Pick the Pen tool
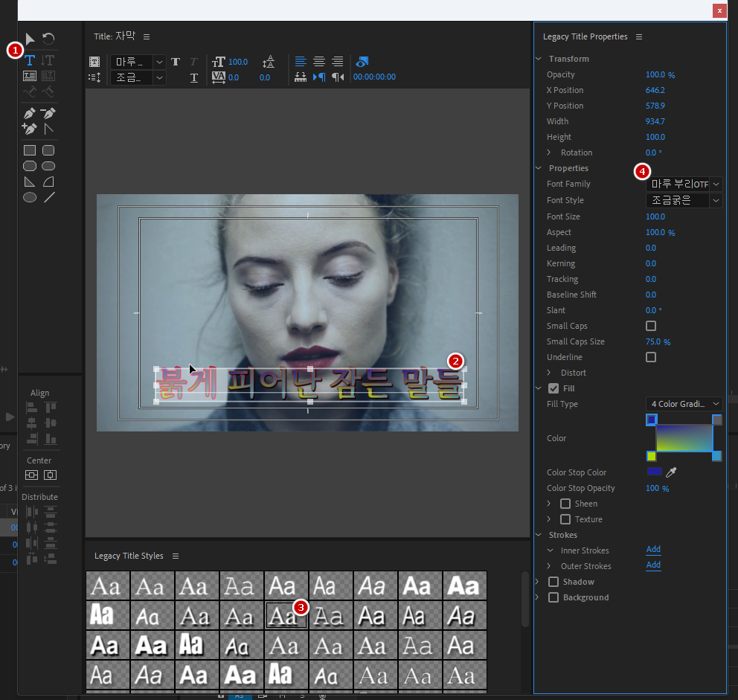The height and width of the screenshot is (700, 738). [30, 114]
